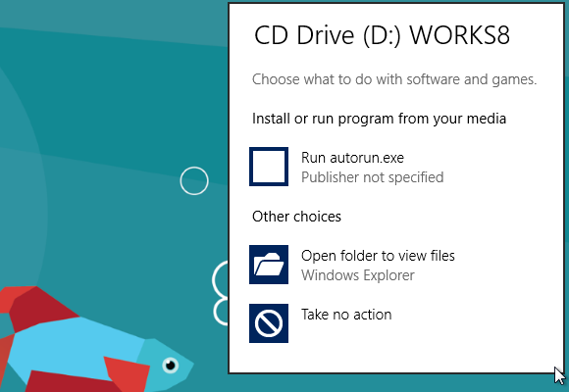Click the 'Windows Explorer' subtitle text
Screen dimensions: 569x392
(x=357, y=275)
